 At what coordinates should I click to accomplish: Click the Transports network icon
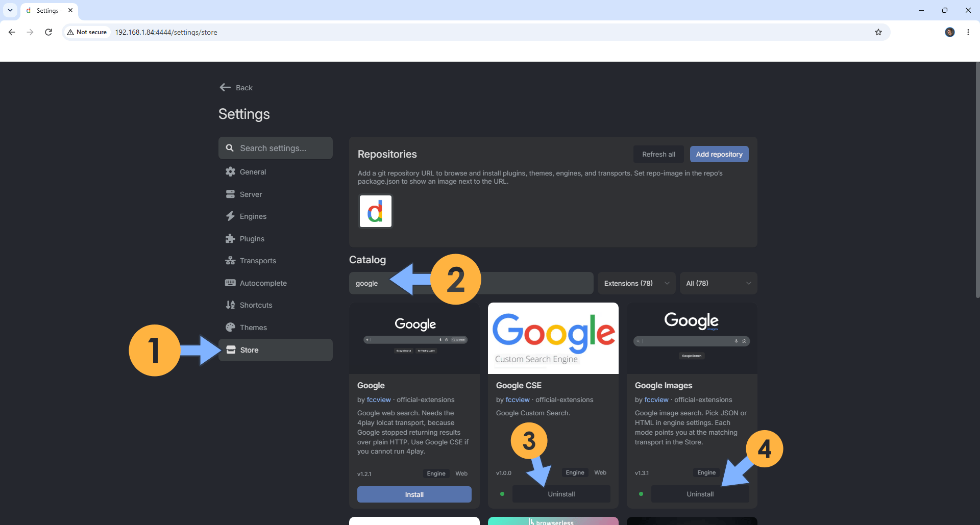(x=230, y=261)
